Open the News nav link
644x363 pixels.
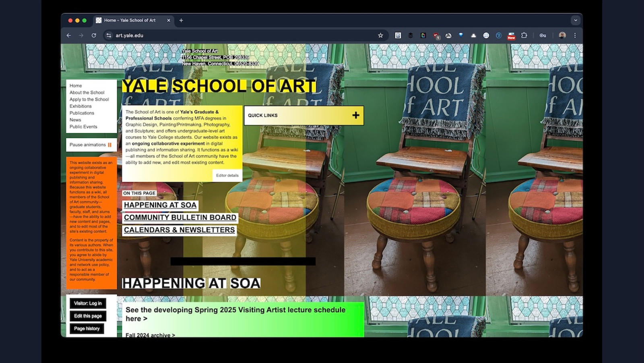[75, 120]
